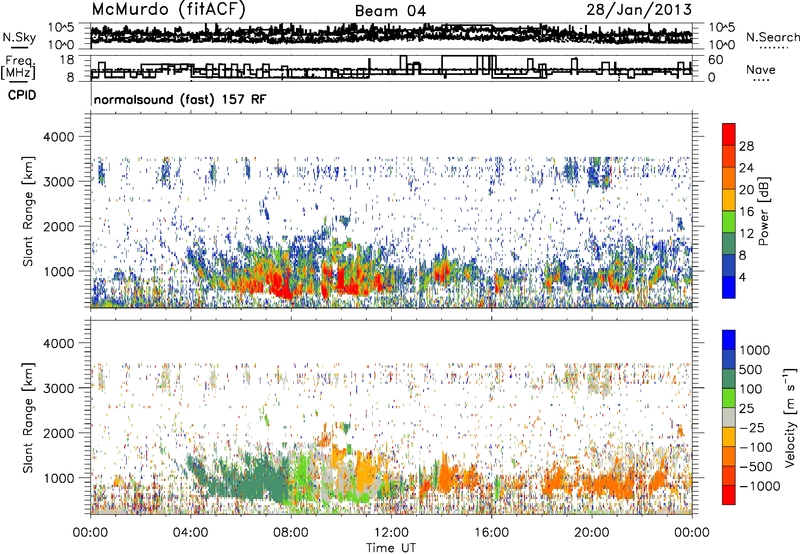Click the red top of Power colorbar

pyautogui.click(x=729, y=134)
